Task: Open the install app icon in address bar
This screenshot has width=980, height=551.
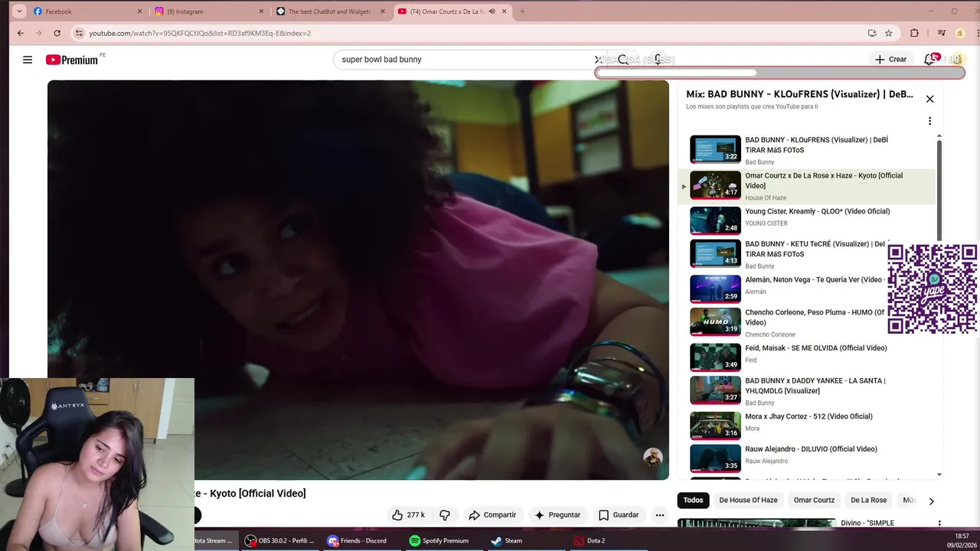Action: [871, 33]
